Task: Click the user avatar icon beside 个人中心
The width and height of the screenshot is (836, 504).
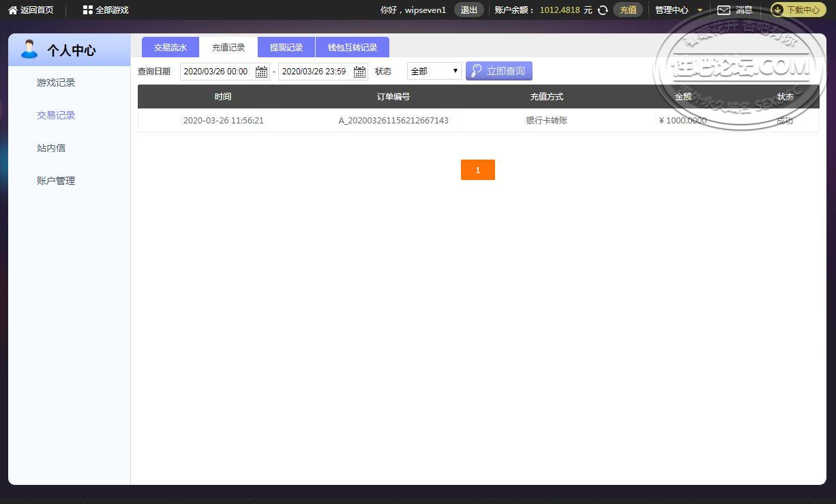Action: pos(29,49)
